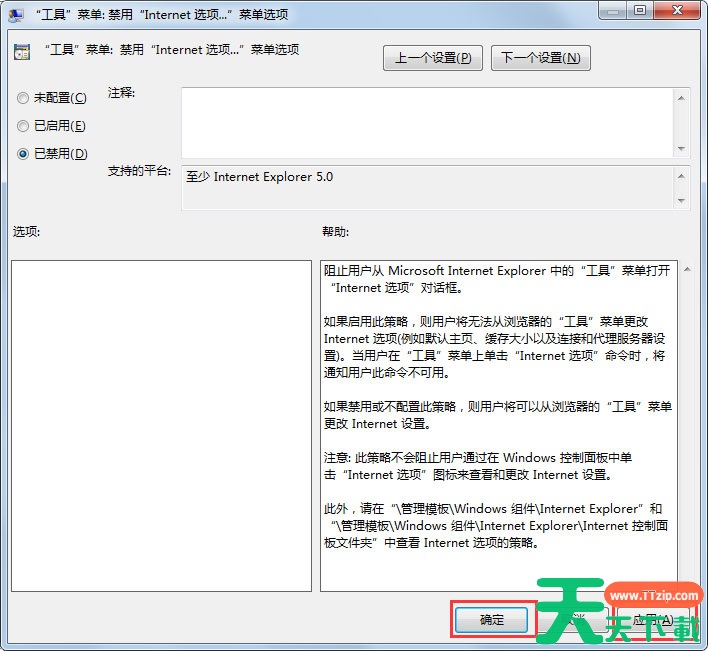Click help paragraph starting 阻止用户从 Microsoft
The image size is (708, 651).
pyautogui.click(x=497, y=279)
